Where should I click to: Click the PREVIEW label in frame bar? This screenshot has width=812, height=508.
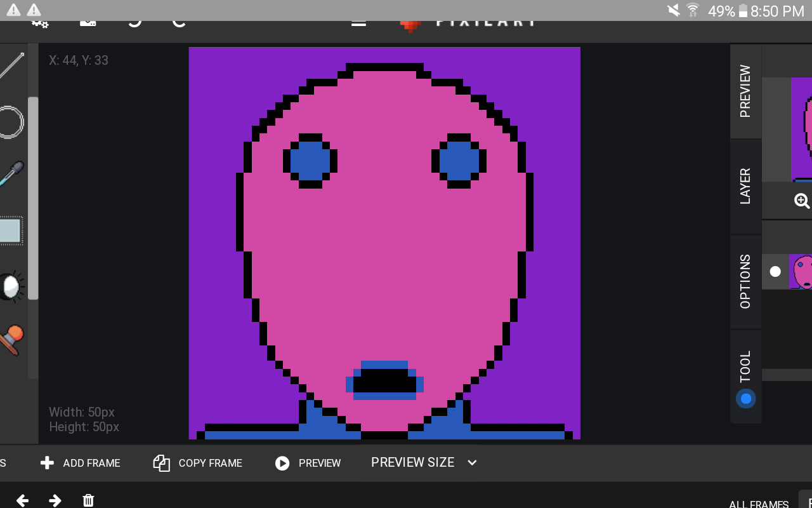coord(320,464)
